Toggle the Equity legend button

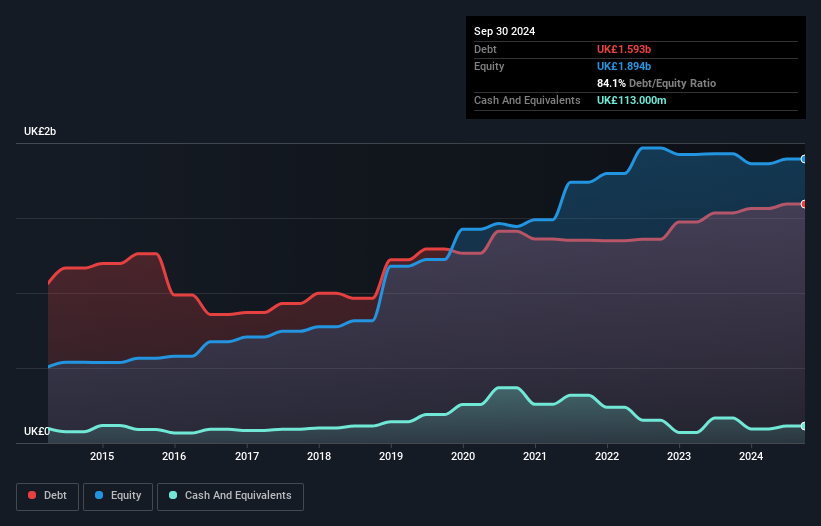(118, 496)
